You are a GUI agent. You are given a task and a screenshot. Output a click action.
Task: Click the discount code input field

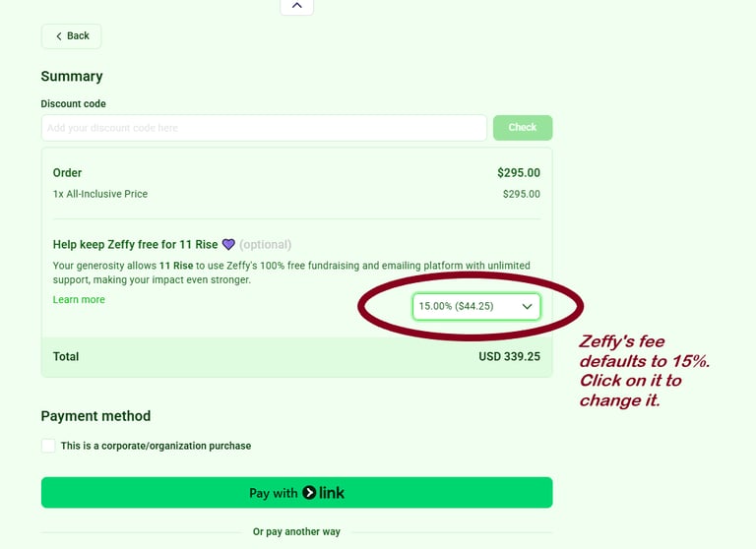coord(264,128)
